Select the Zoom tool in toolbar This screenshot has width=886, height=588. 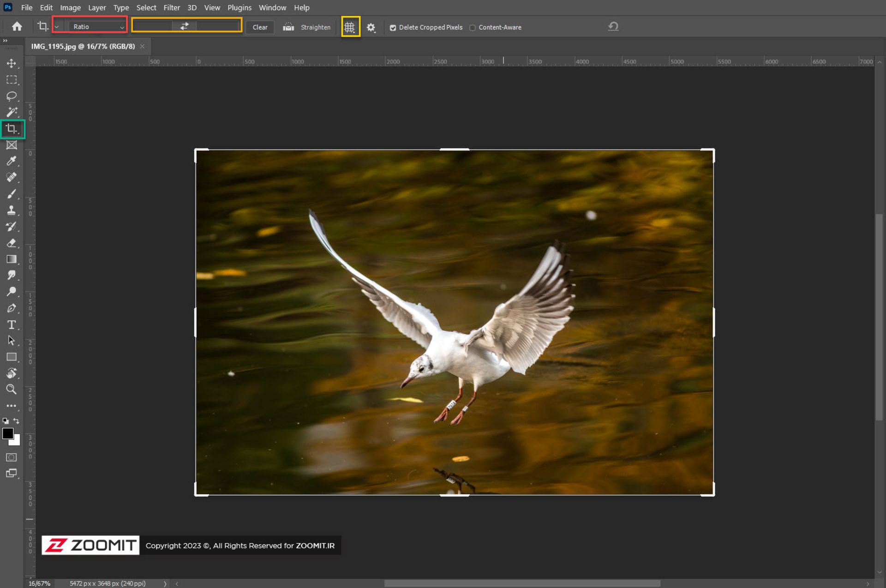(12, 389)
